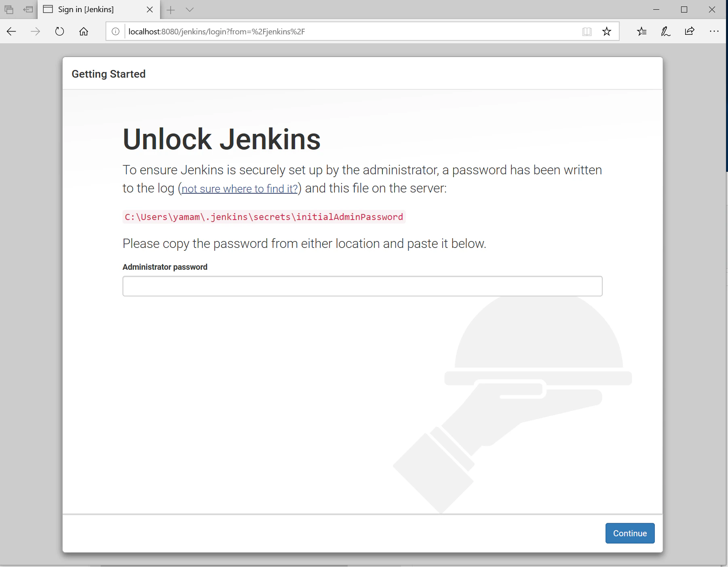Show tabs you've set aside

[x=9, y=9]
